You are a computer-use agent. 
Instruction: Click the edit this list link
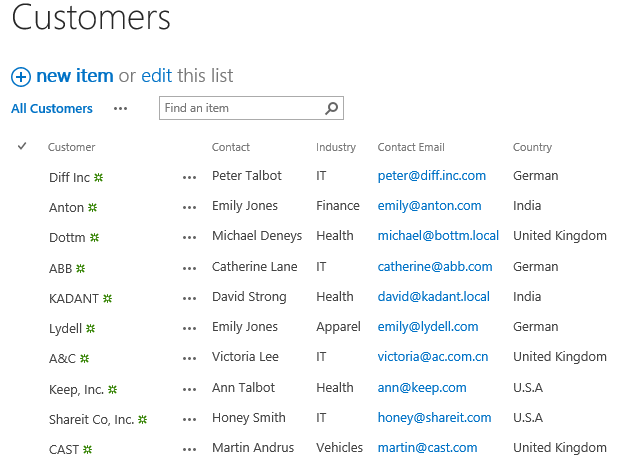point(187,76)
